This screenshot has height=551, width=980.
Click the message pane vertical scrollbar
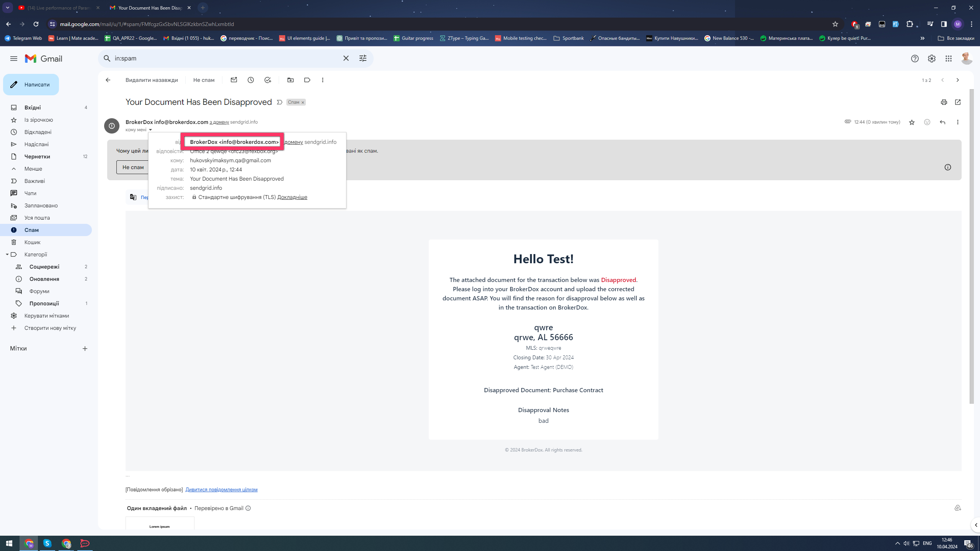[972, 246]
